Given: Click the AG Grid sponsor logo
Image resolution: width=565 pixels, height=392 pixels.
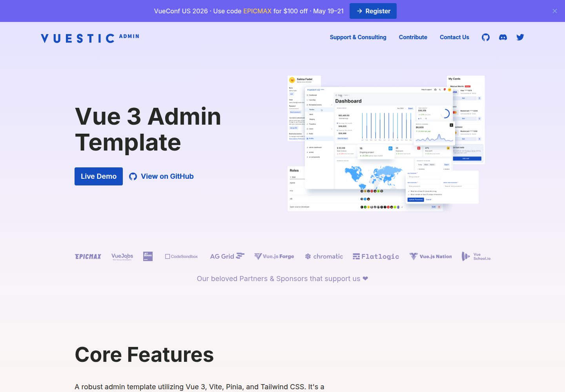Looking at the screenshot, I should point(227,256).
